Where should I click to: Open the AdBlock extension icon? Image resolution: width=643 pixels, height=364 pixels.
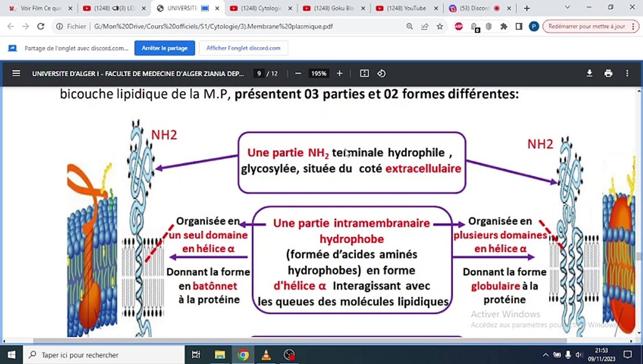tap(458, 26)
